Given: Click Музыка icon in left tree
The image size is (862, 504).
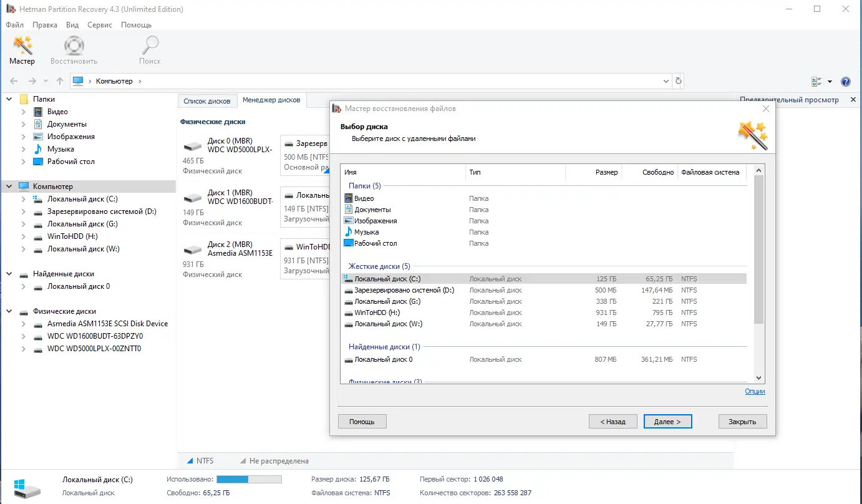Looking at the screenshot, I should pos(38,149).
